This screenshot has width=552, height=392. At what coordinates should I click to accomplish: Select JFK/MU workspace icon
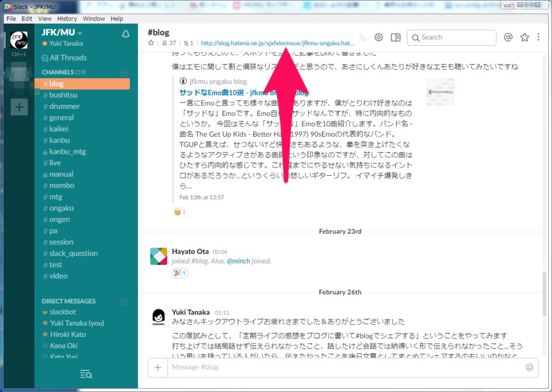19,40
